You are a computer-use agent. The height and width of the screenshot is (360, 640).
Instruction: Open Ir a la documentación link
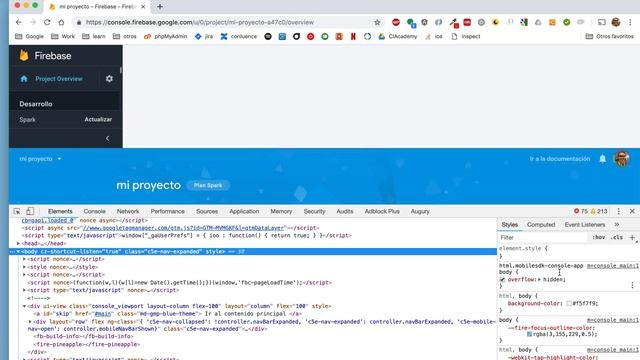tap(560, 159)
